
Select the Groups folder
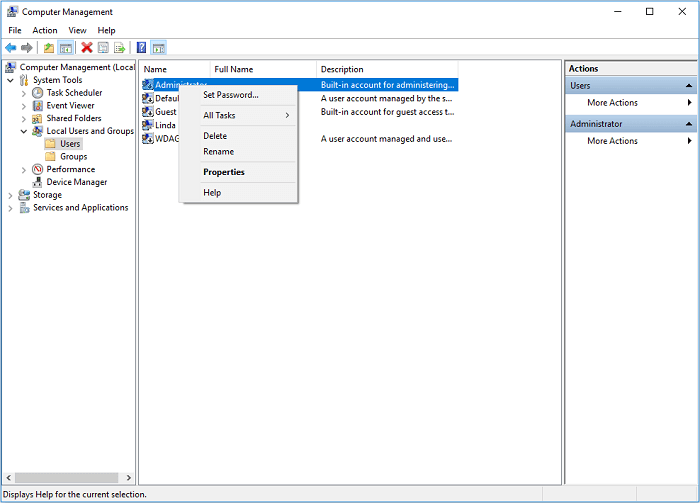(73, 157)
